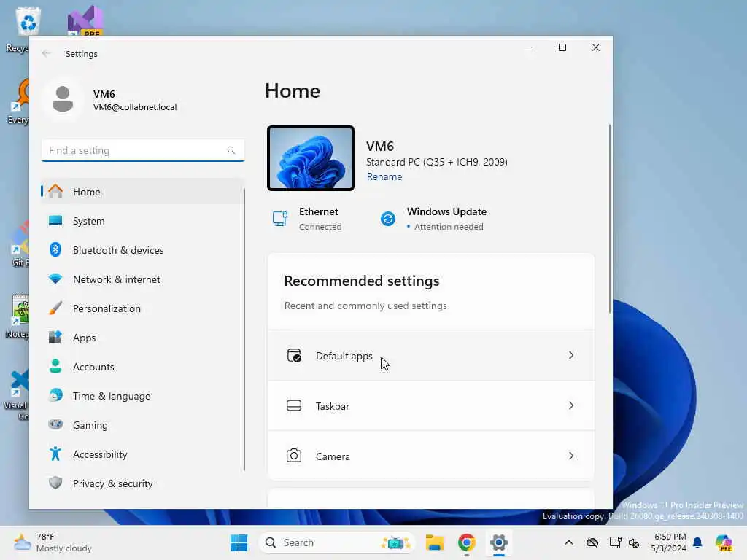
Task: Open Accounts settings section
Action: pos(142,366)
